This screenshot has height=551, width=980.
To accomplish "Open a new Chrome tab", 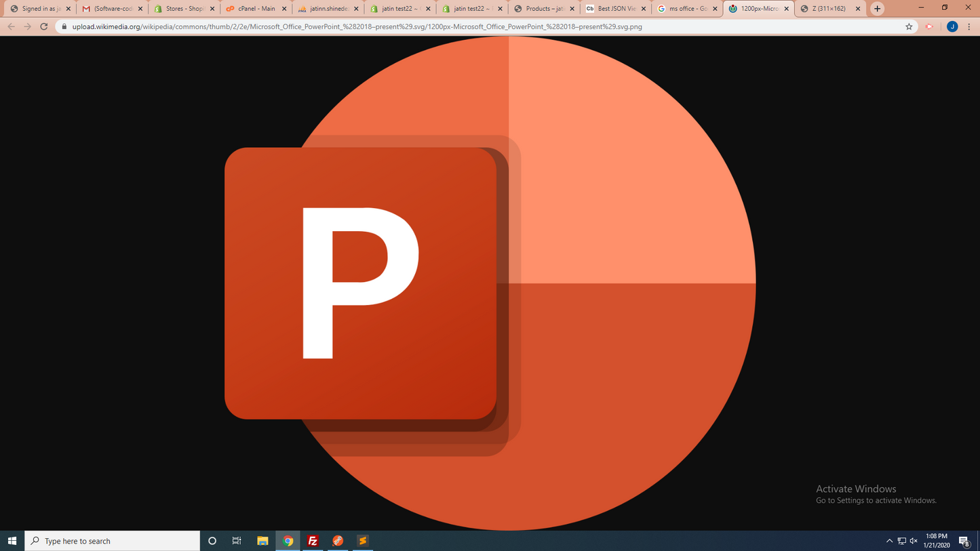I will coord(878,9).
